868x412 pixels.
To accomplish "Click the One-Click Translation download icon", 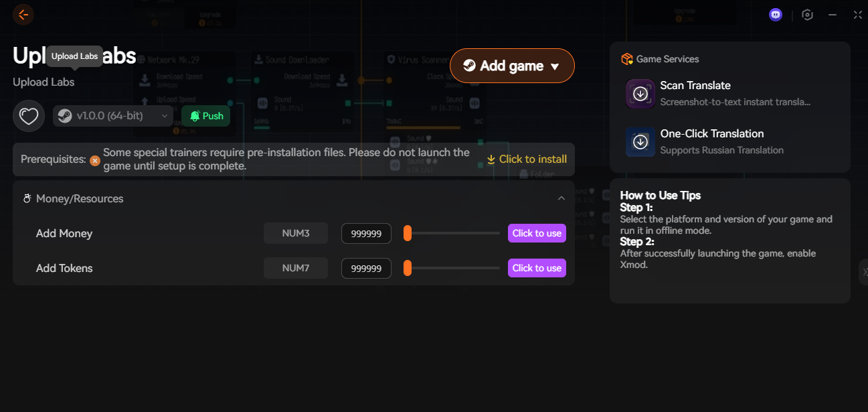I will [x=640, y=141].
